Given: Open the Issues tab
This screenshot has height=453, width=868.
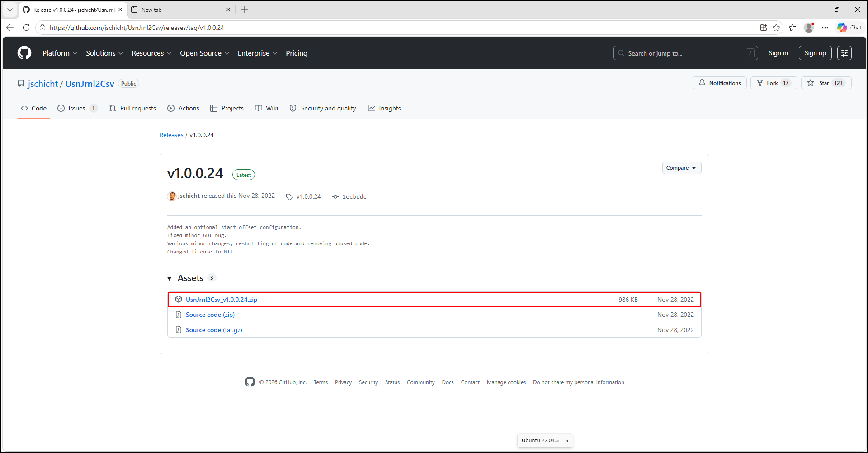Looking at the screenshot, I should (x=77, y=108).
